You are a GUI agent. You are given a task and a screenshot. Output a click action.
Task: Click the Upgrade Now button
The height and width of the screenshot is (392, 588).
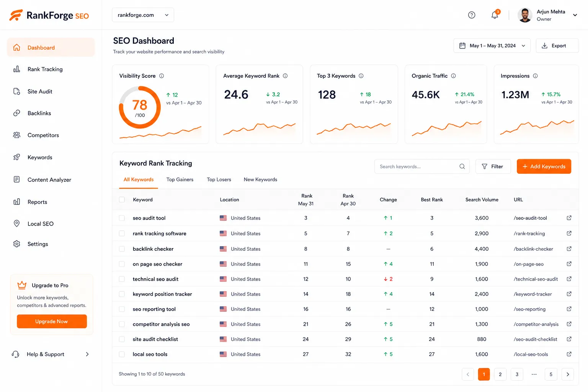coord(52,322)
